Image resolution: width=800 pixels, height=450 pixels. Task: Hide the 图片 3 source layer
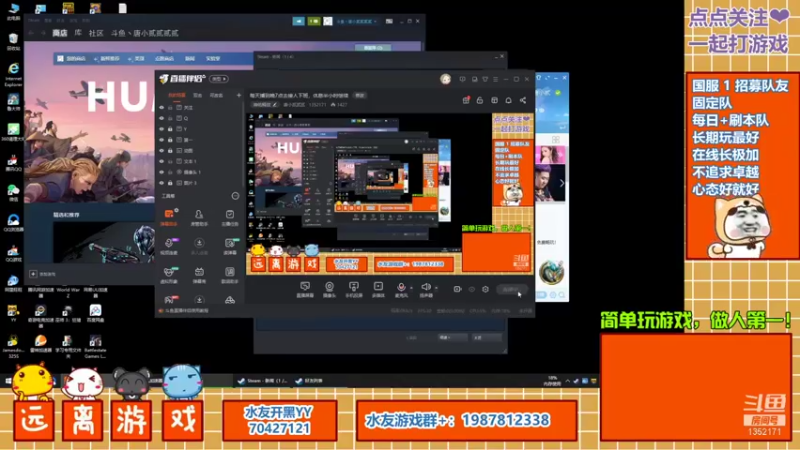[x=162, y=183]
